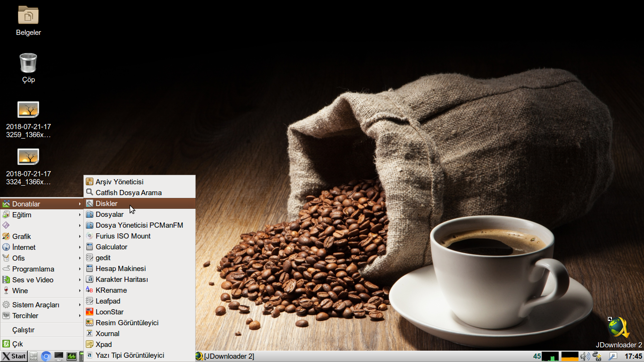Open Yazı Tipi Görüntüleyici
The width and height of the screenshot is (644, 362).
tap(140, 355)
